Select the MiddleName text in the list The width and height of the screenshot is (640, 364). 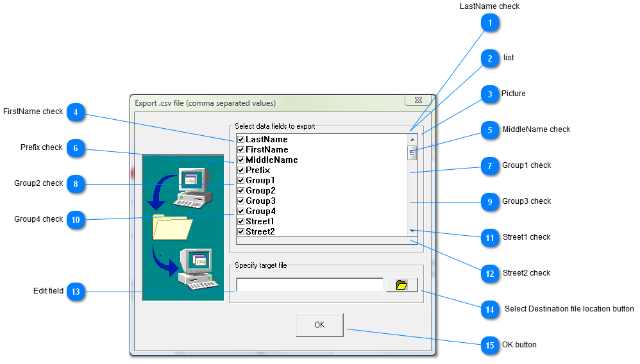pyautogui.click(x=272, y=160)
